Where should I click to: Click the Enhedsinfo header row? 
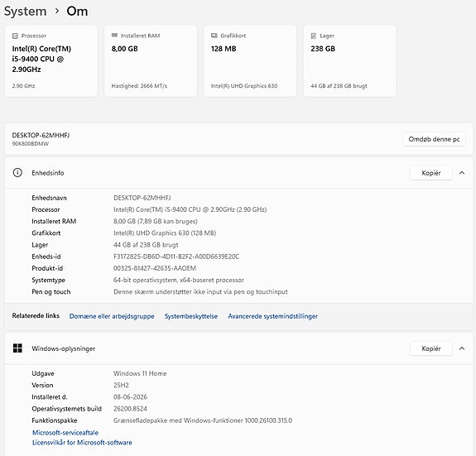pos(238,173)
